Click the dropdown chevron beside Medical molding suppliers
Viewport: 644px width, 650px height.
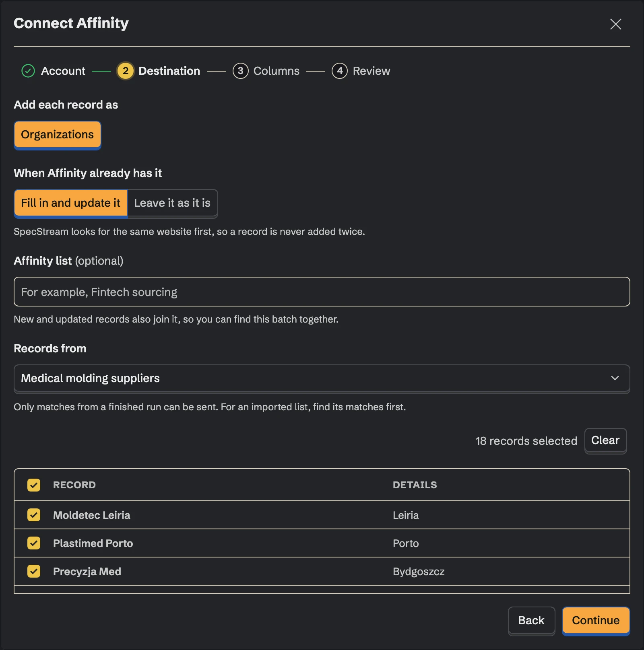[615, 378]
